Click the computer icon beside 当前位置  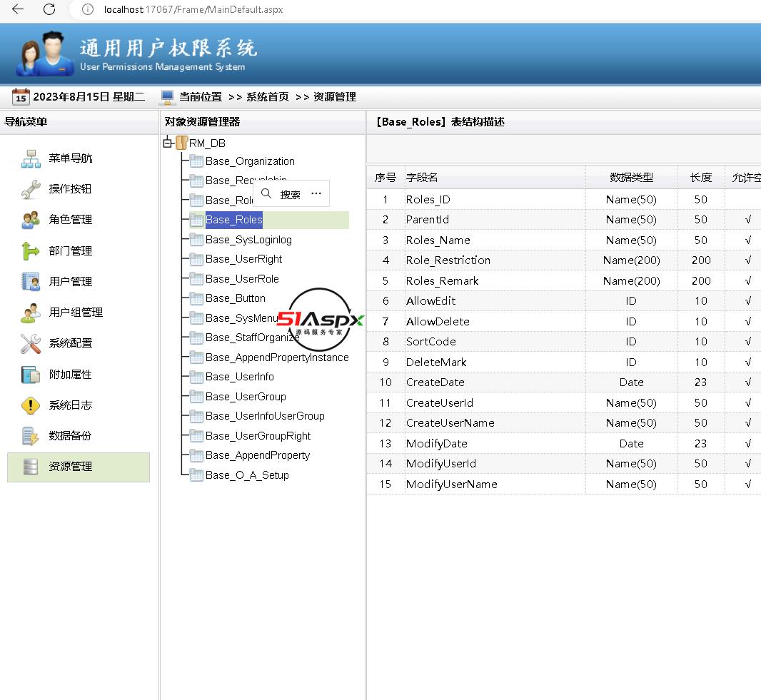[x=167, y=97]
